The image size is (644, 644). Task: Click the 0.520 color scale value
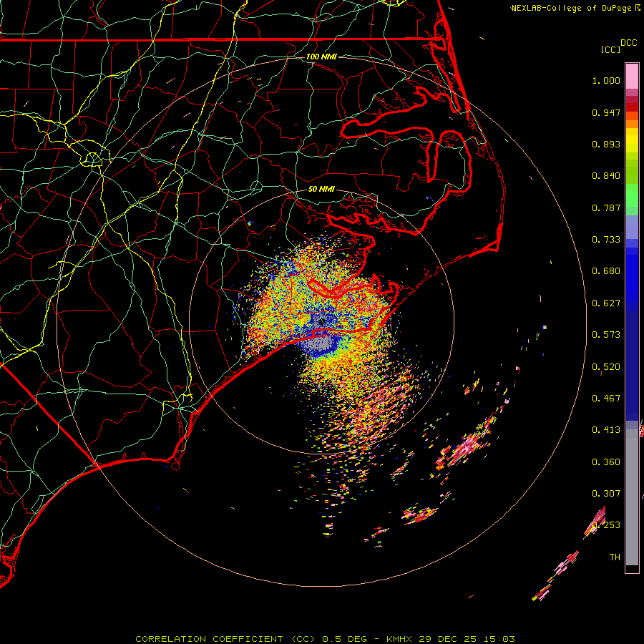coord(606,367)
